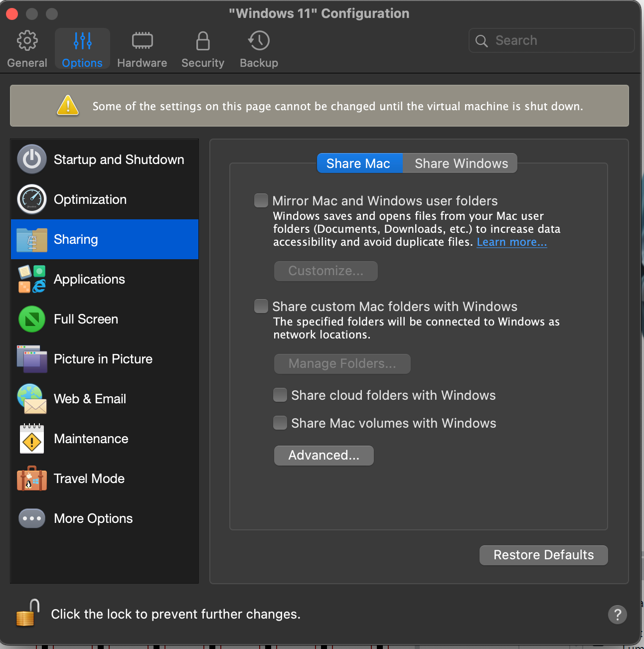The height and width of the screenshot is (649, 644).
Task: Enable Share custom Mac folders with Windows
Action: pyautogui.click(x=261, y=306)
